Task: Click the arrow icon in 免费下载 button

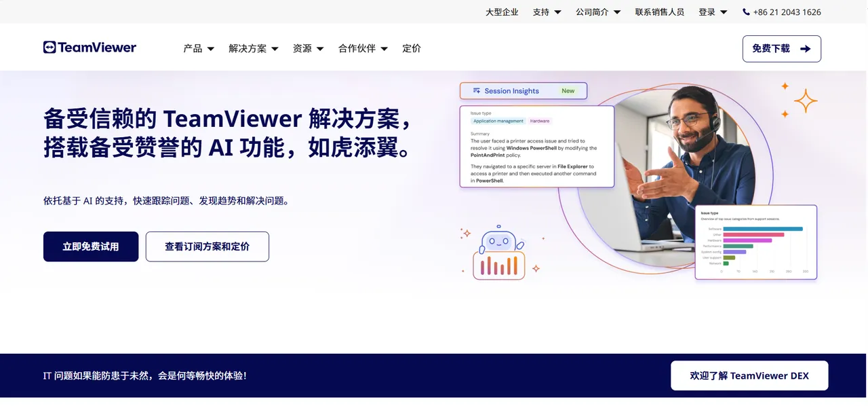Action: pos(806,49)
